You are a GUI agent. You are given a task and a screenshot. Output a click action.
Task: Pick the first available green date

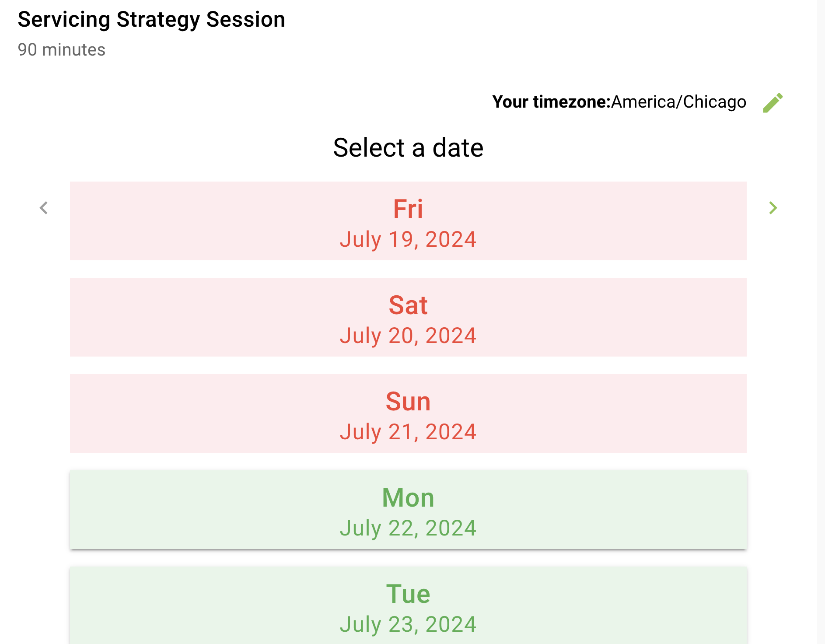coord(408,510)
